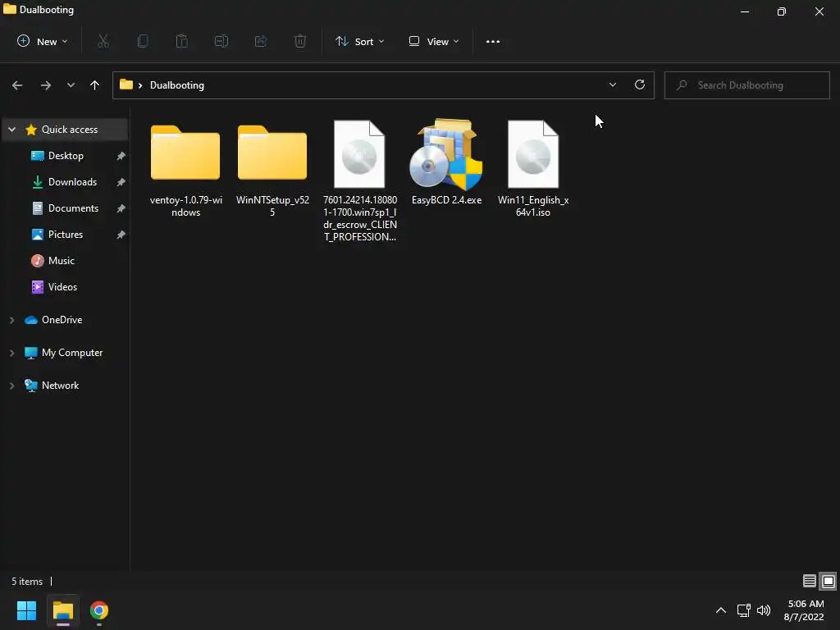
Task: Select OneDrive in sidebar
Action: tap(62, 320)
